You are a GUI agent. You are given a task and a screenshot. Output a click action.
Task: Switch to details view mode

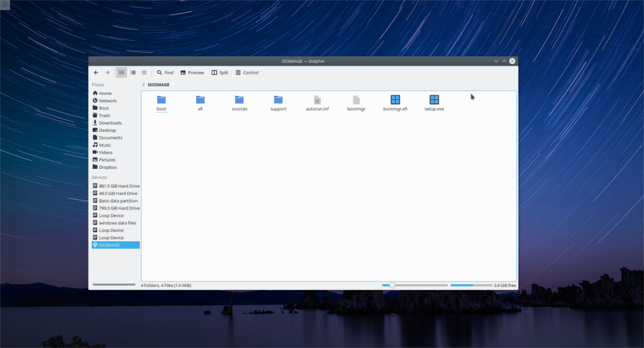[144, 72]
